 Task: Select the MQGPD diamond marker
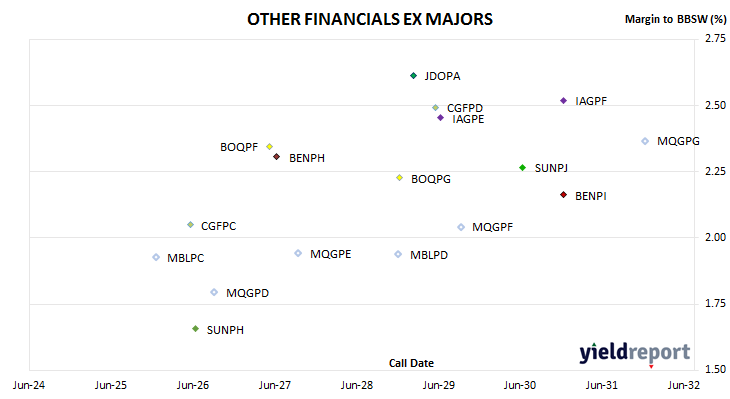[214, 292]
